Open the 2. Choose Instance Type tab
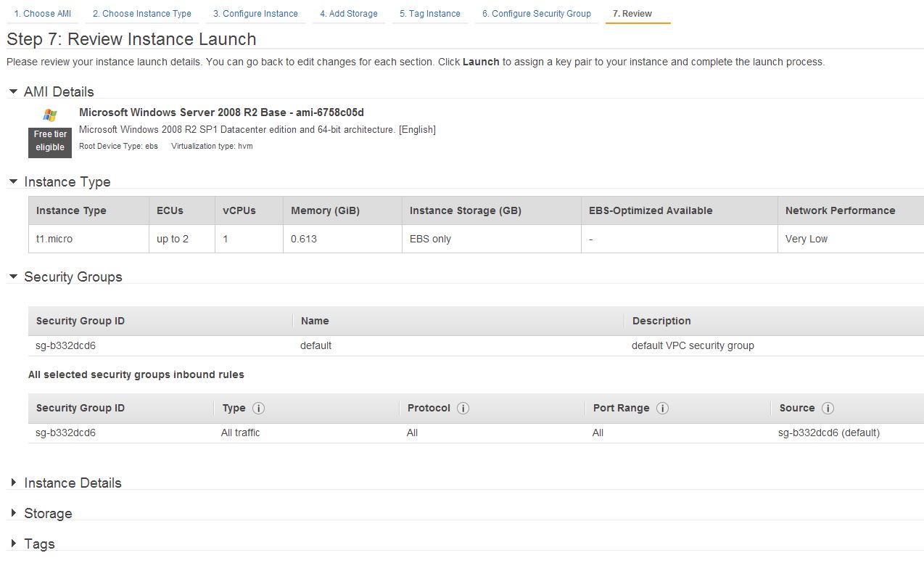The width and height of the screenshot is (924, 582). pos(142,14)
